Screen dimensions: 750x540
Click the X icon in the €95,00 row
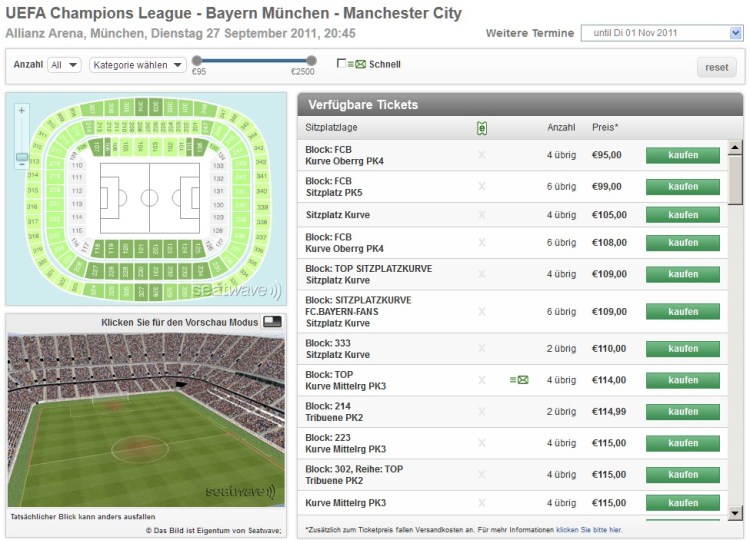pyautogui.click(x=482, y=155)
